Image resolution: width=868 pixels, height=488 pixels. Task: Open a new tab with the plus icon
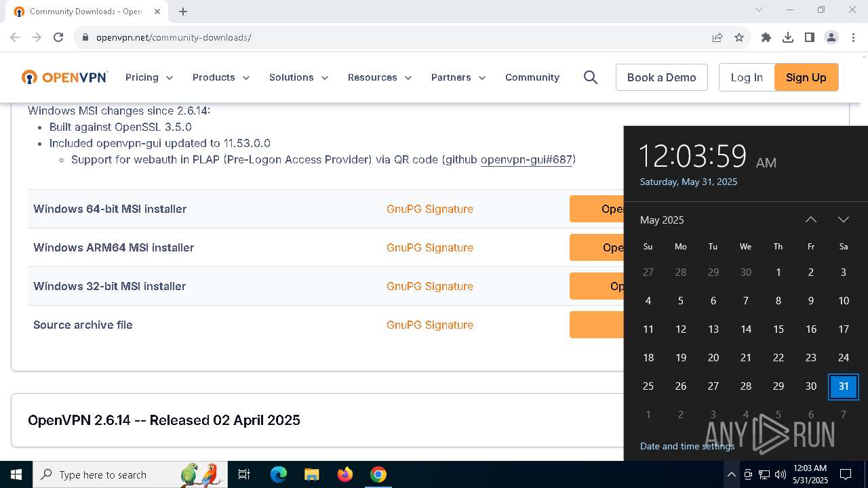(183, 11)
